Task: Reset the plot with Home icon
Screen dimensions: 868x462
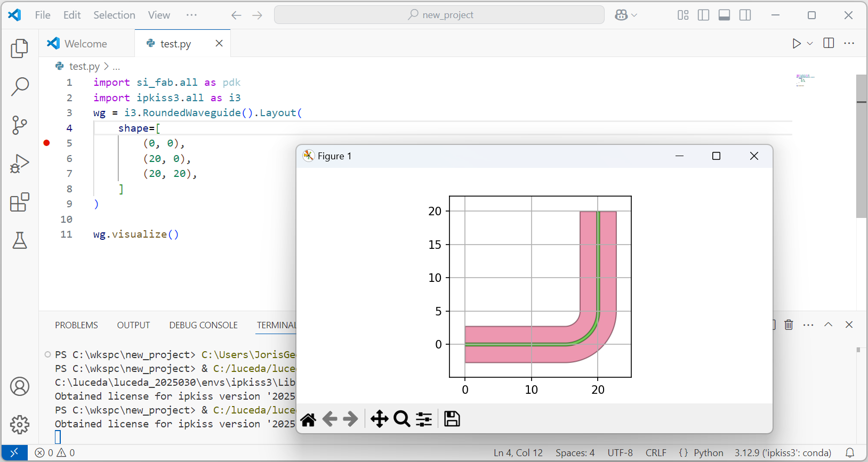Action: [308, 419]
